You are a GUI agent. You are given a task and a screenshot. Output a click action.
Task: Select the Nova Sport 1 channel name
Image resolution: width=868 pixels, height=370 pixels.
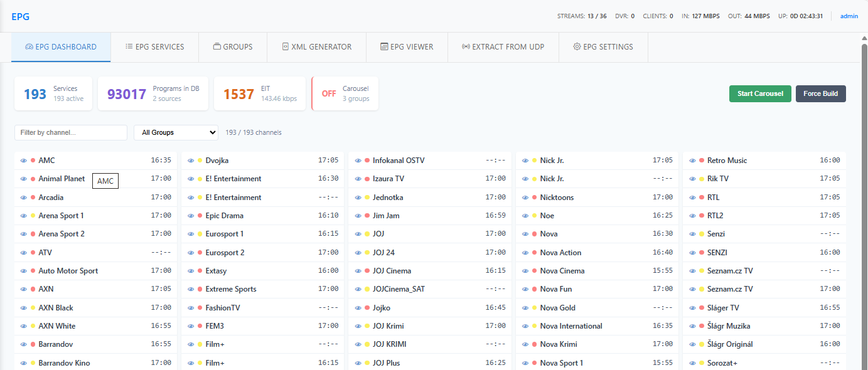[562, 363]
